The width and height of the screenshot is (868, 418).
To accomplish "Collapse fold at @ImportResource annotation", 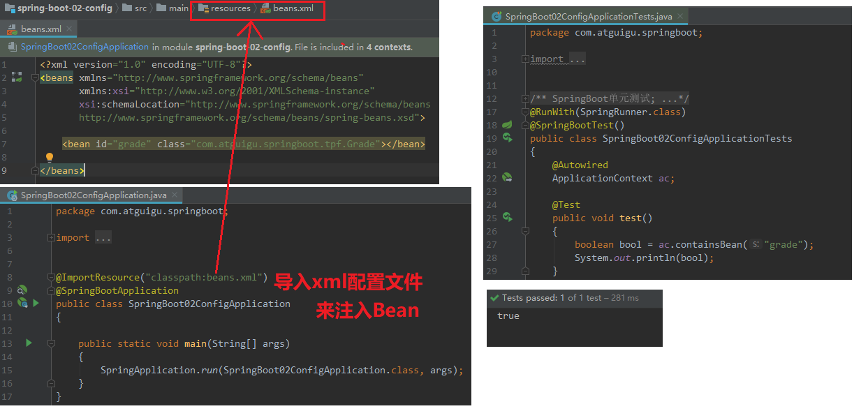I will click(x=51, y=278).
